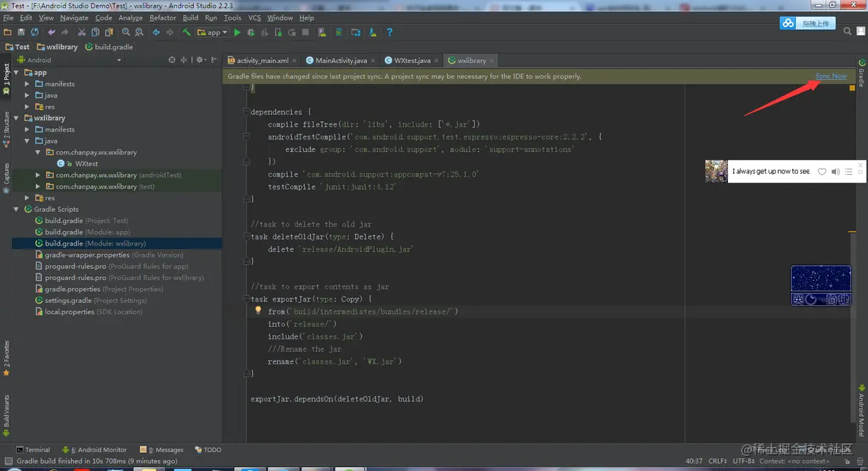Open the Build menu

(190, 17)
